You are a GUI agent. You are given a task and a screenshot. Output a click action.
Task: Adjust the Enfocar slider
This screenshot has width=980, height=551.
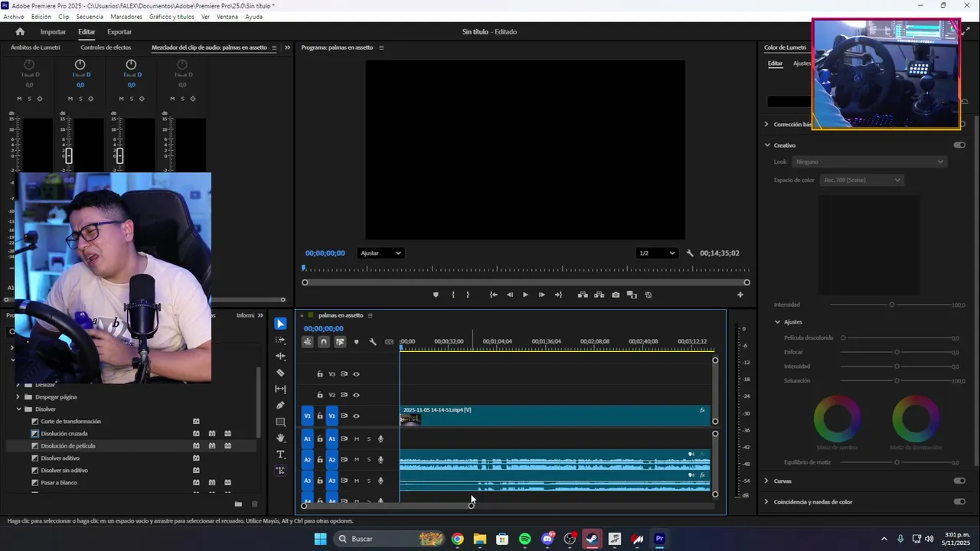[x=897, y=352]
